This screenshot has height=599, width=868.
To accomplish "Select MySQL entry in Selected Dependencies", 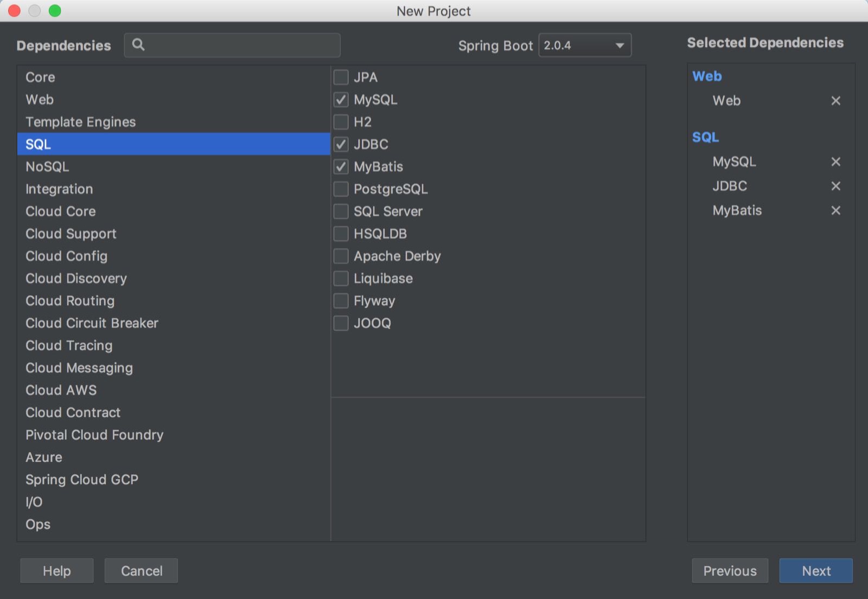I will [x=734, y=162].
